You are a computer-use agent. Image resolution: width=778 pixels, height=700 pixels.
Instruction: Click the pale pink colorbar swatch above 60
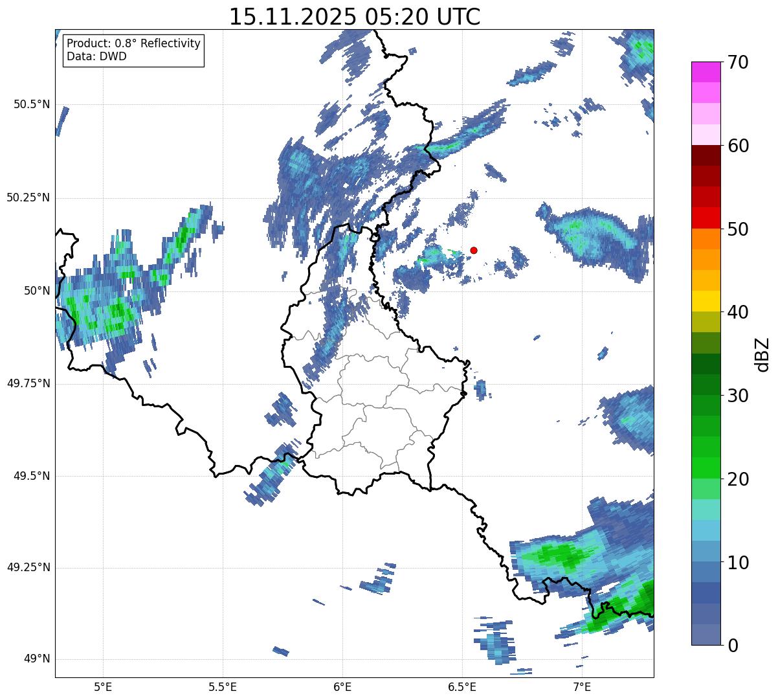[x=706, y=135]
